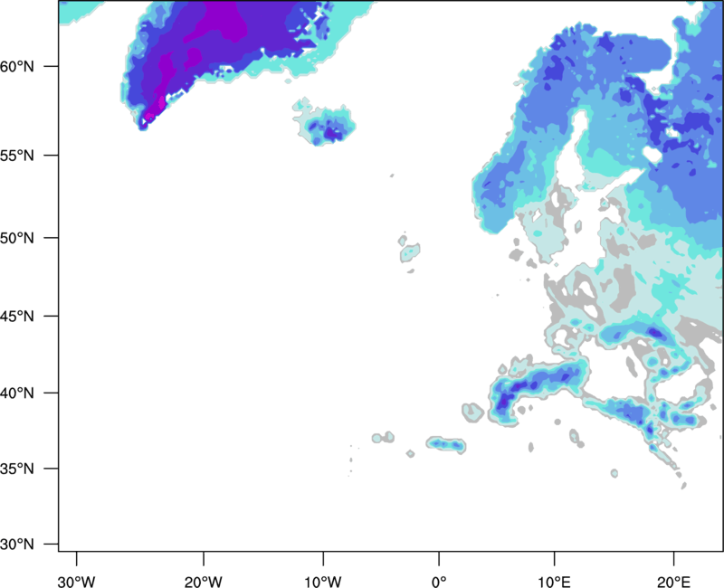Click the 45°N latitude label
The width and height of the screenshot is (724, 588).
coord(16,316)
